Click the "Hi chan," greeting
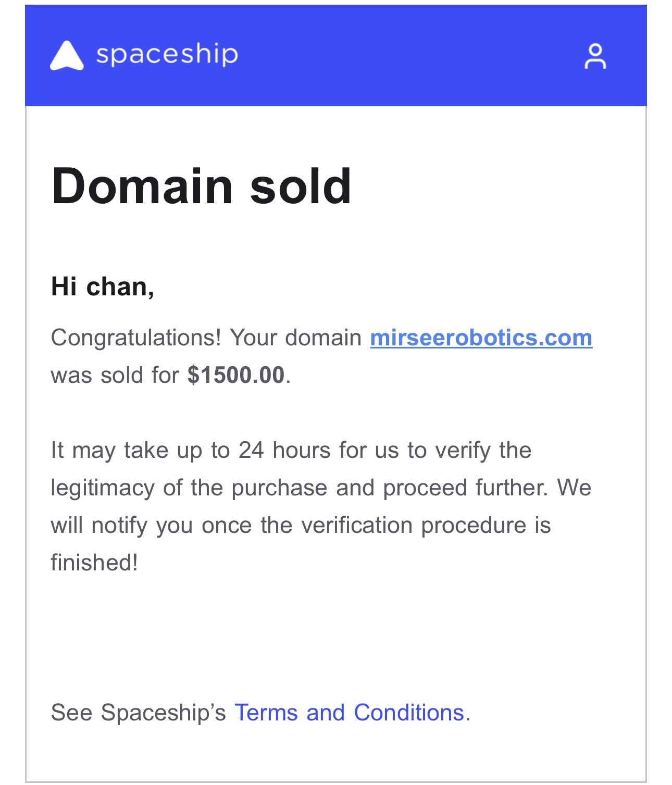Viewport: 672px width, 785px height. click(x=103, y=286)
